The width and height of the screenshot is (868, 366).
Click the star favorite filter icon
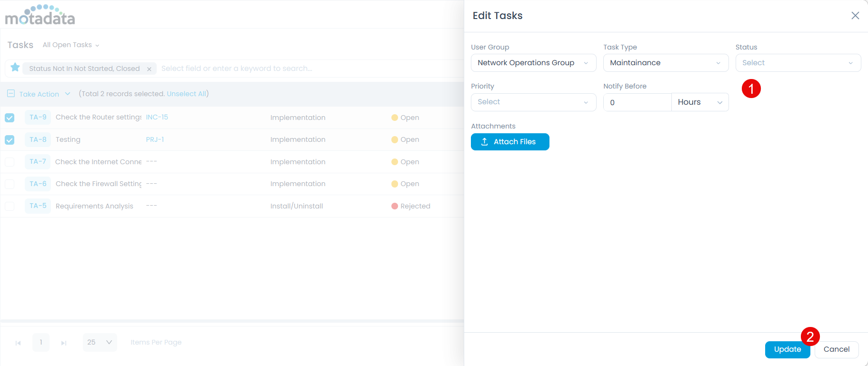(x=15, y=68)
